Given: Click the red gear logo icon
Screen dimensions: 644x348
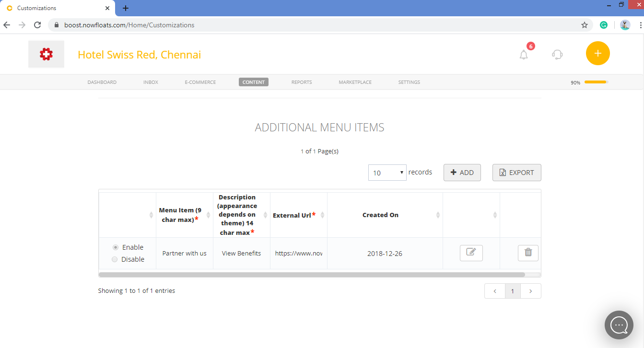Looking at the screenshot, I should (x=46, y=54).
